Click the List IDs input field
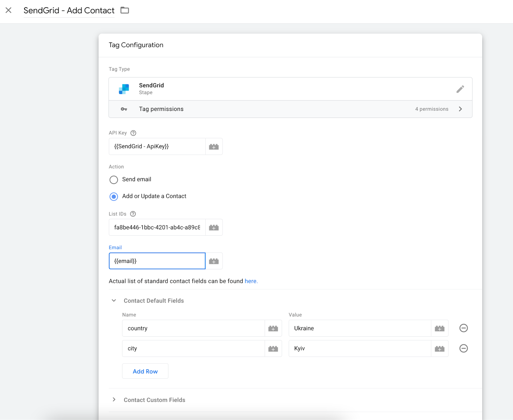 click(x=157, y=227)
